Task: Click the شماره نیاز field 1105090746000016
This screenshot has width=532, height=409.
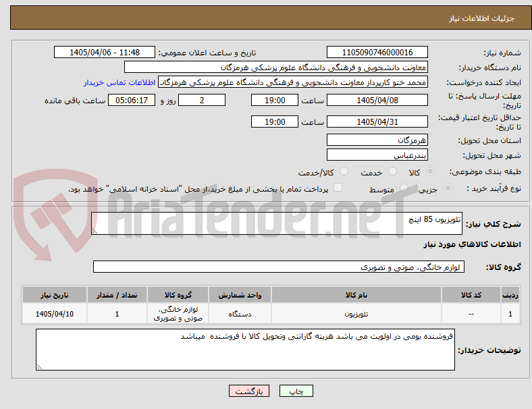Action: tap(377, 52)
